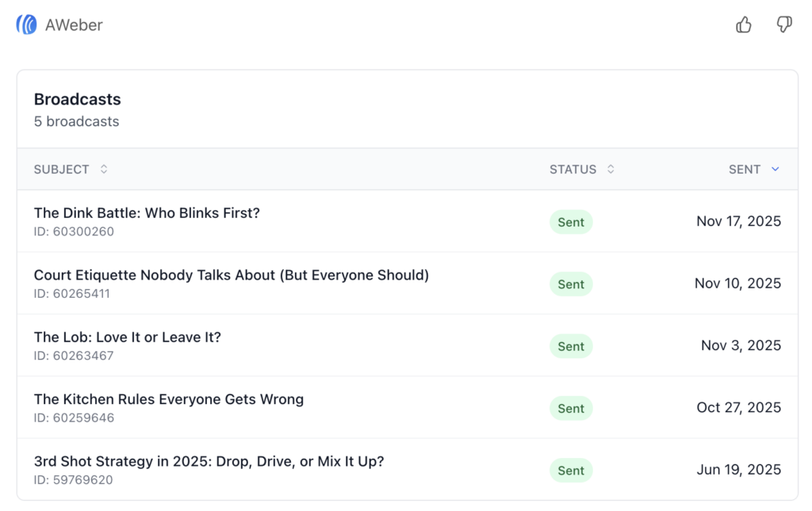The image size is (812, 511).
Task: Click the thumbs down feedback icon
Action: (784, 25)
